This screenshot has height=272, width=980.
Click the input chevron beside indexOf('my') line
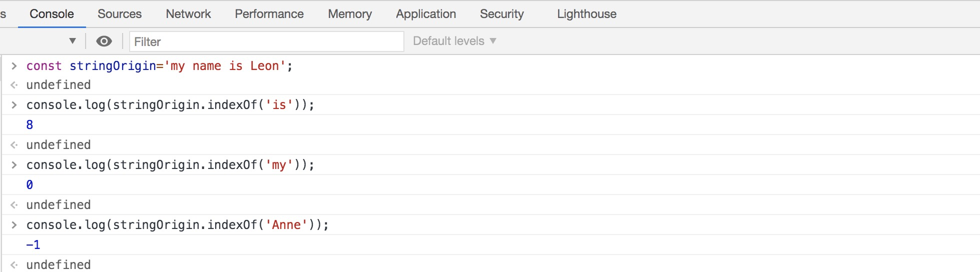(14, 164)
